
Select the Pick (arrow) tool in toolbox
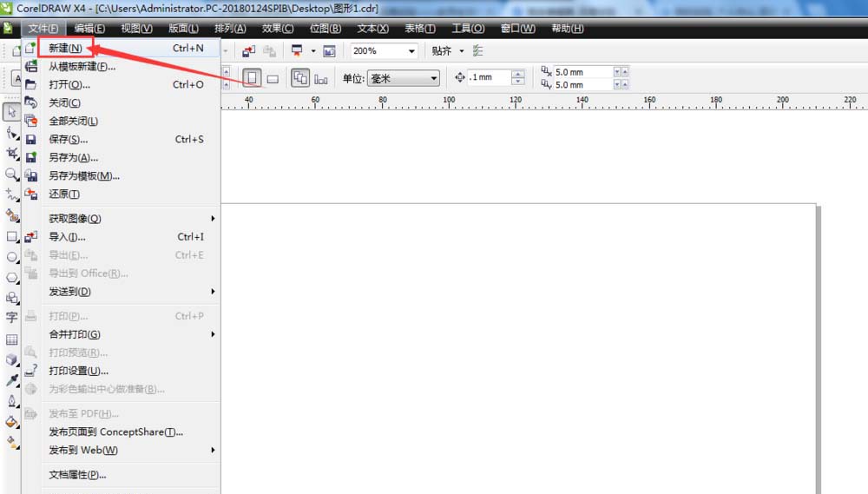(x=11, y=112)
